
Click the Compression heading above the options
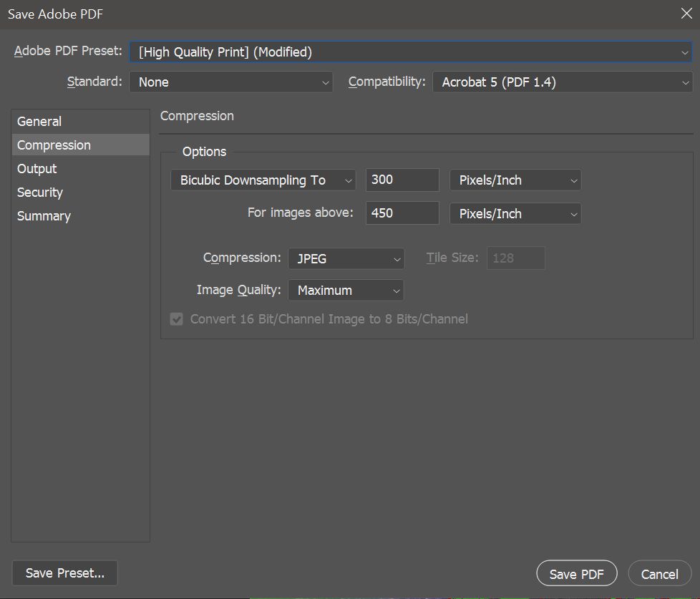pos(197,116)
